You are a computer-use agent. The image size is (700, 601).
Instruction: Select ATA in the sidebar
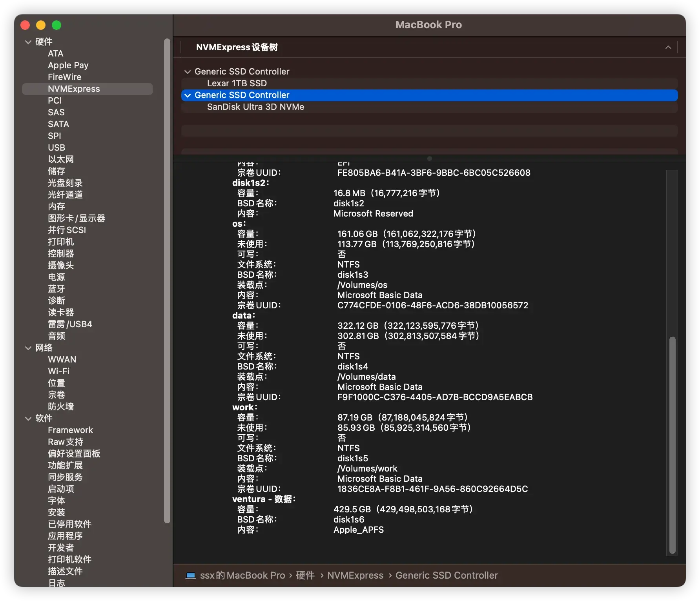pyautogui.click(x=56, y=54)
